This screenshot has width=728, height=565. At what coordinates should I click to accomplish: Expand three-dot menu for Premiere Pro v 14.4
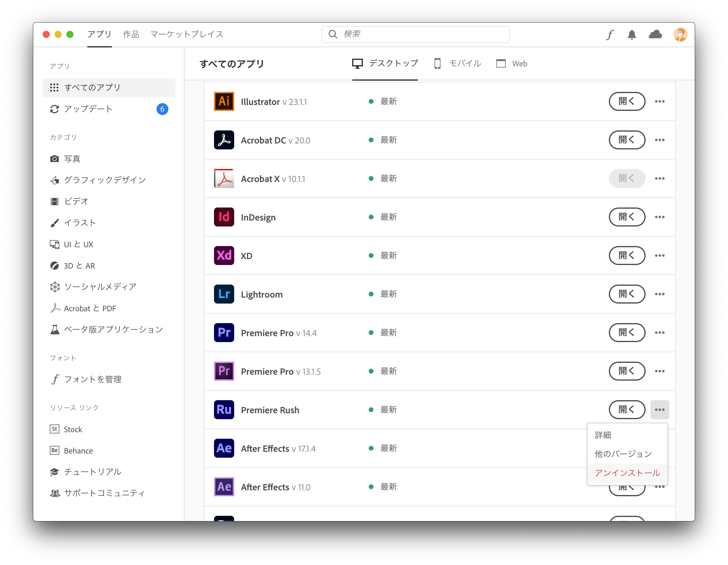tap(659, 333)
